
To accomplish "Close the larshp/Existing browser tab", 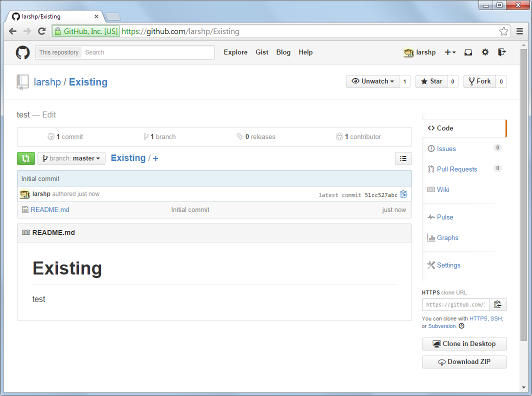I will coord(96,16).
